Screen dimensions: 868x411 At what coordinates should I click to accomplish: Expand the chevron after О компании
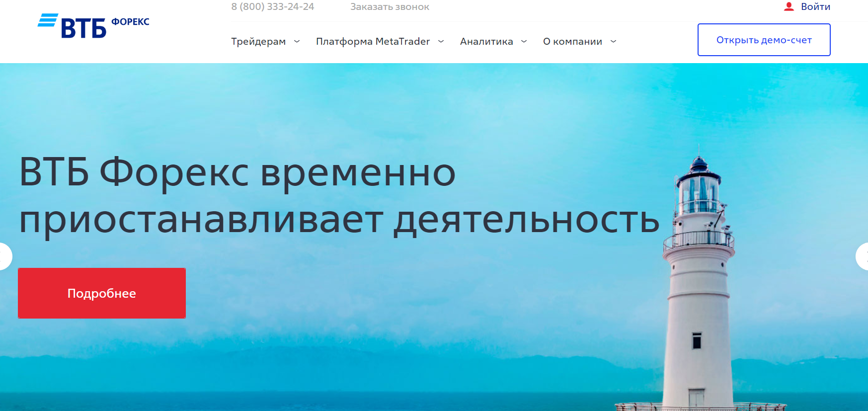click(613, 42)
